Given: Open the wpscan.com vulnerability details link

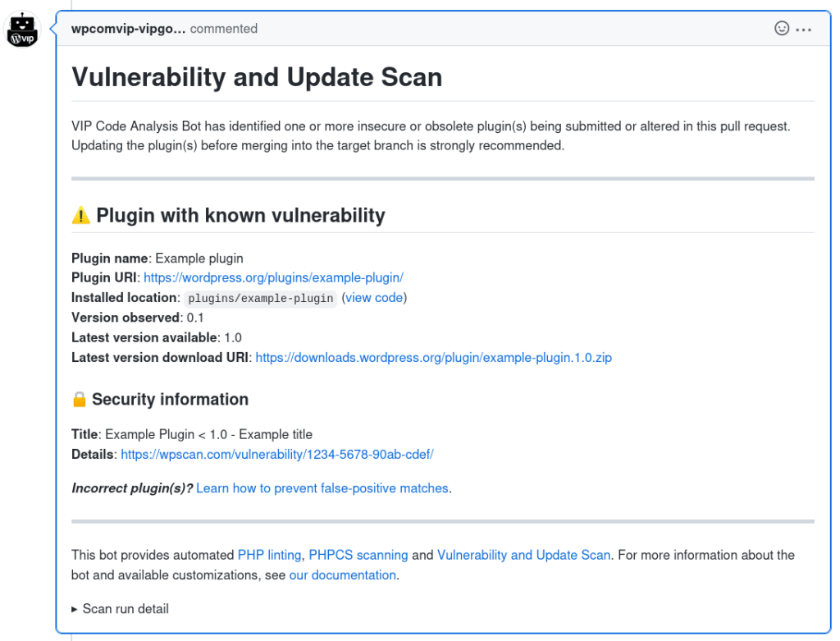Looking at the screenshot, I should 277,455.
